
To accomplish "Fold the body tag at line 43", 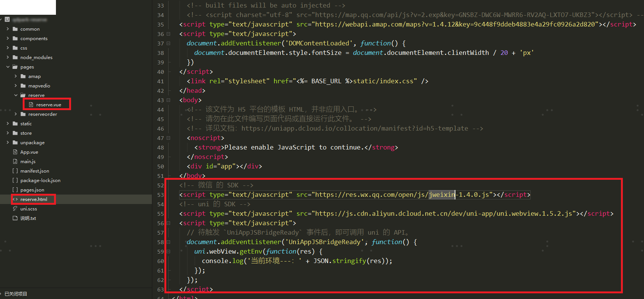I will coord(169,100).
